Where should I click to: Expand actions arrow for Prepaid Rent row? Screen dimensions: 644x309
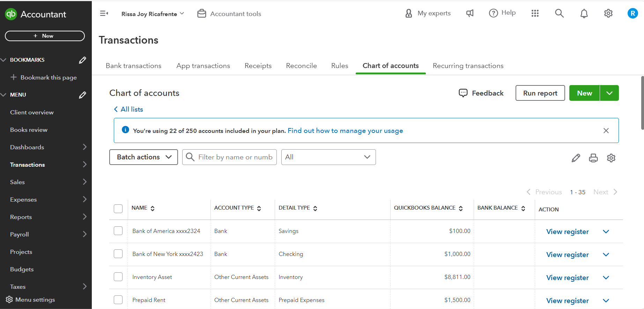(606, 301)
